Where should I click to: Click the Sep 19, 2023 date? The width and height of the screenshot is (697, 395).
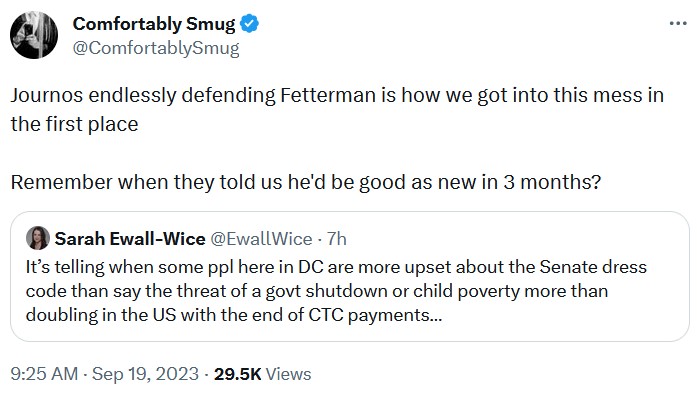[x=145, y=374]
